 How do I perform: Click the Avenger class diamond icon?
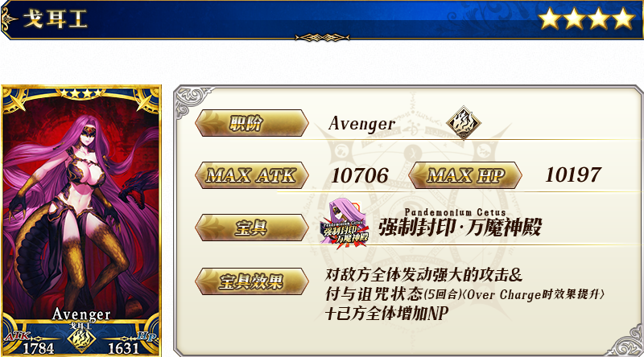coord(464,123)
